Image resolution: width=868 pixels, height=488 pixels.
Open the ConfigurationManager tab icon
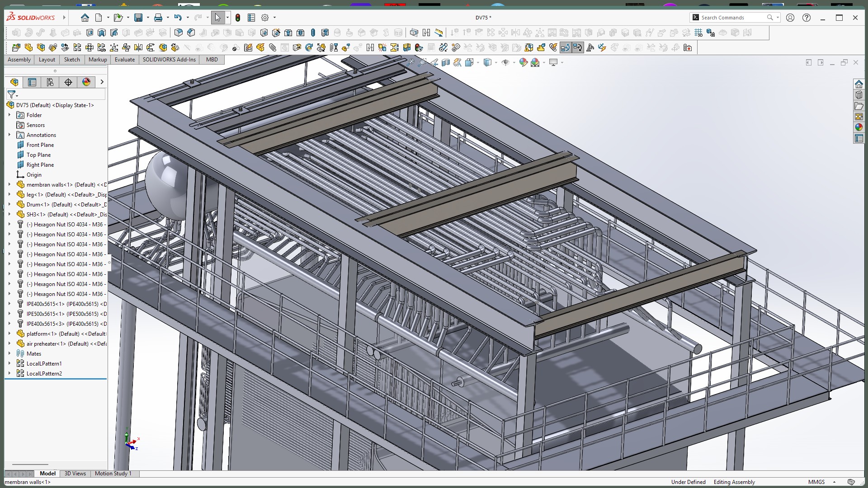tap(50, 82)
